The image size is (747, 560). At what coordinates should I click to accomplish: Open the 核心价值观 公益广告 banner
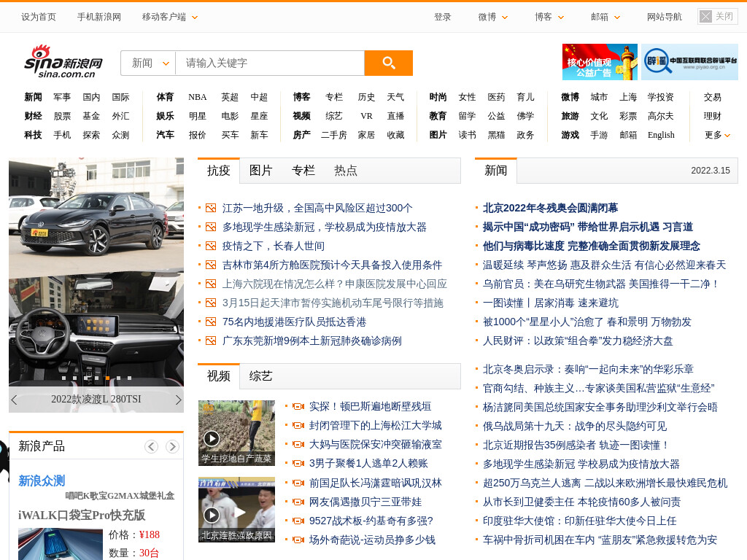point(600,62)
